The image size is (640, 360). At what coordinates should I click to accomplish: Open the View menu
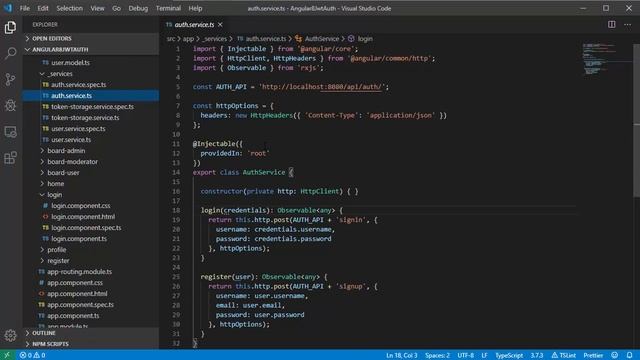(x=97, y=8)
